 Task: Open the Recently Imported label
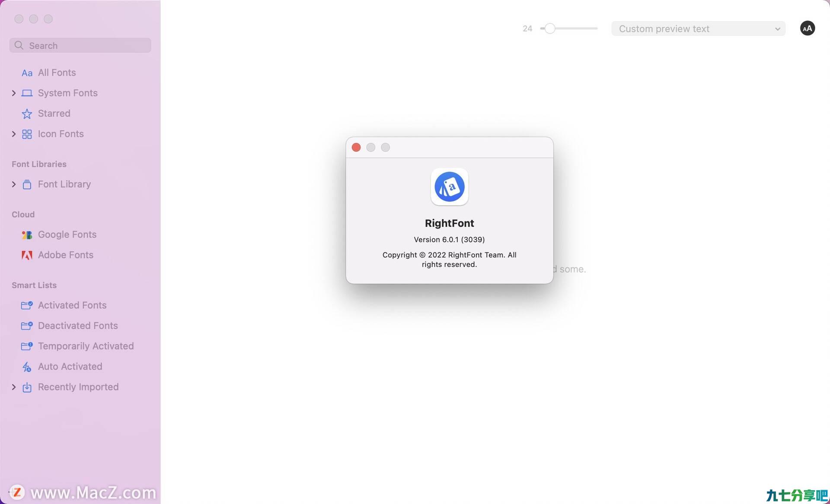(78, 387)
